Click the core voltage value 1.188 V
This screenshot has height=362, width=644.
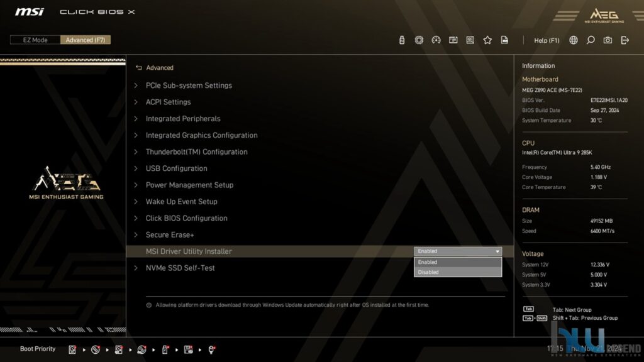coord(599,177)
